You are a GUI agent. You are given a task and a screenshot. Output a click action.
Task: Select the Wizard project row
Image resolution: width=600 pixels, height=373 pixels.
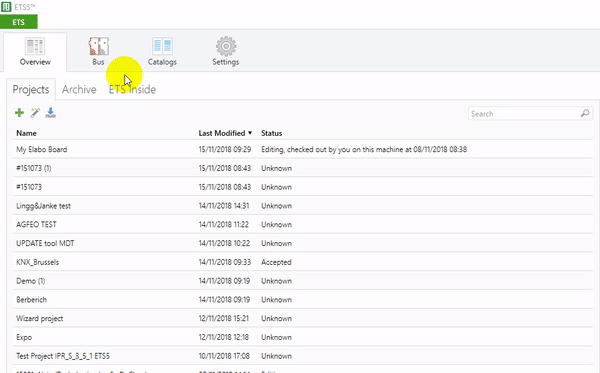click(302, 318)
